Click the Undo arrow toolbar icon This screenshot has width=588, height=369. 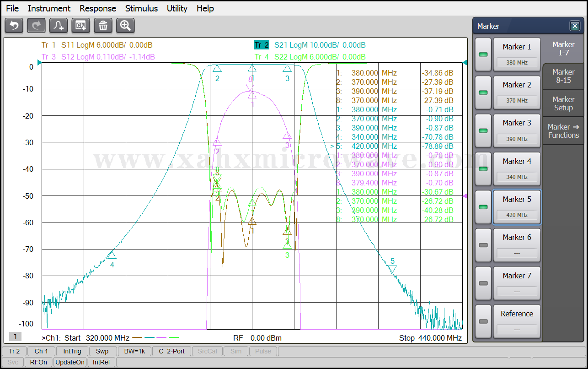(14, 26)
